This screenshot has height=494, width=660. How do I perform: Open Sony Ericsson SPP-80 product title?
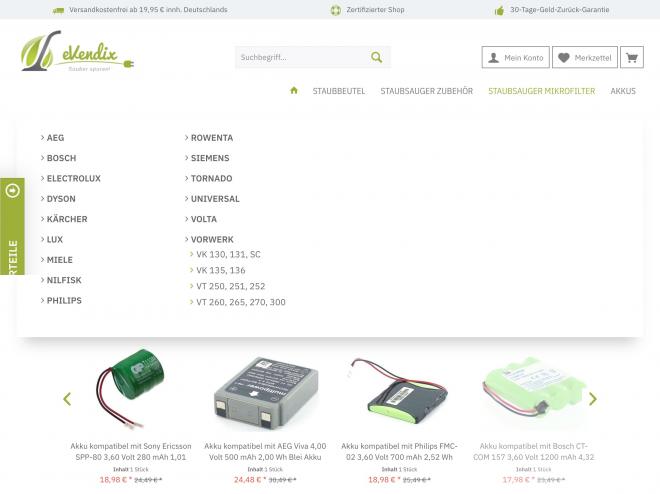coord(130,452)
